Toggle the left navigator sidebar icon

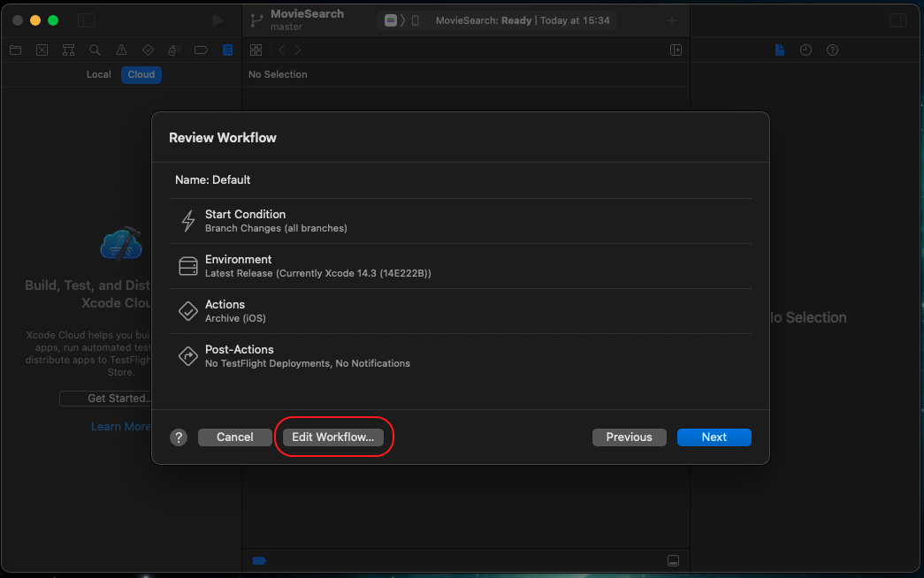coord(86,20)
